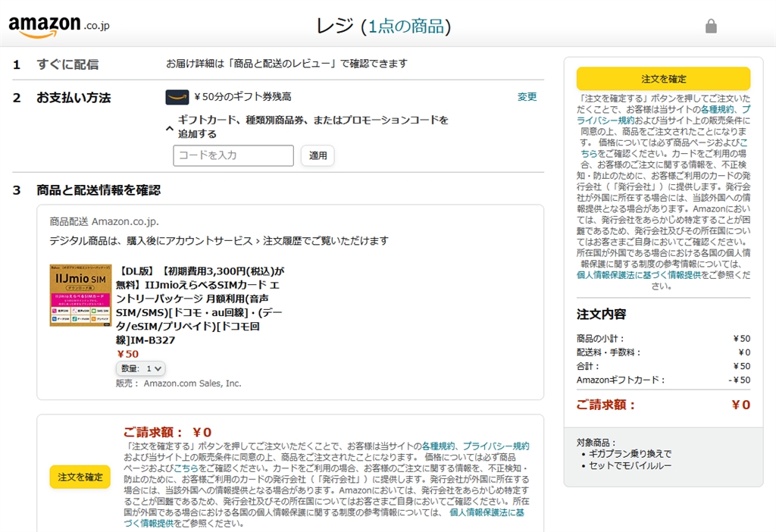This screenshot has height=532, width=776.
Task: Click the Amazonギフトカード discount row
Action: click(663, 380)
